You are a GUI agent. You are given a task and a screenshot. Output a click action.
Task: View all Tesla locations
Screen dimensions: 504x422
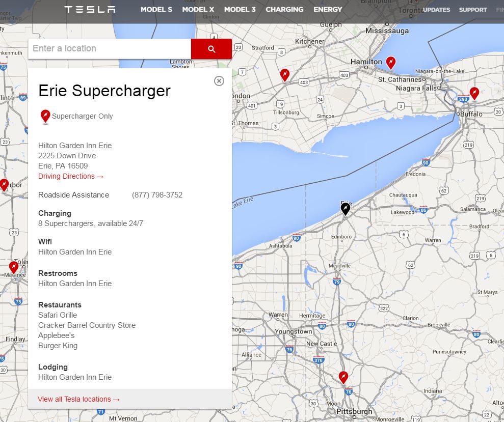(79, 399)
